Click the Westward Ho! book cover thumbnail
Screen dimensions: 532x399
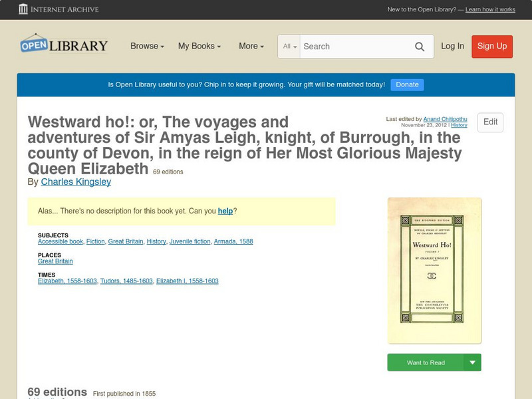(x=434, y=271)
